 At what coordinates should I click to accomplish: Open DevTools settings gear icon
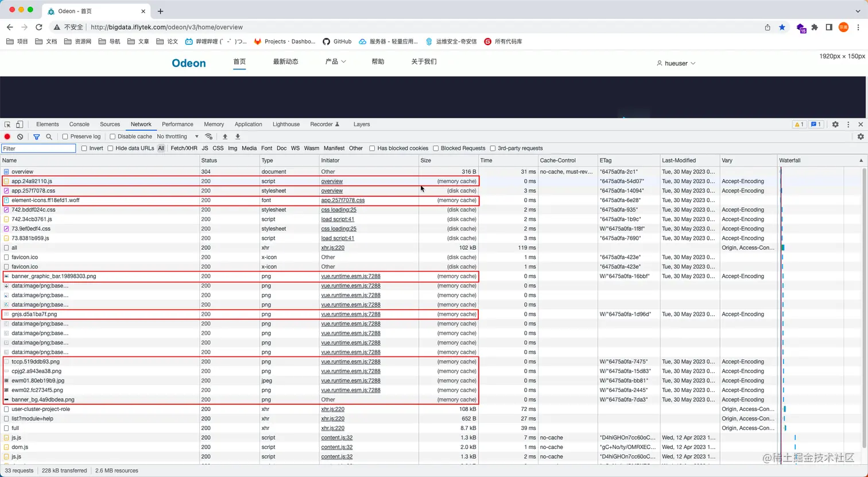tap(835, 125)
